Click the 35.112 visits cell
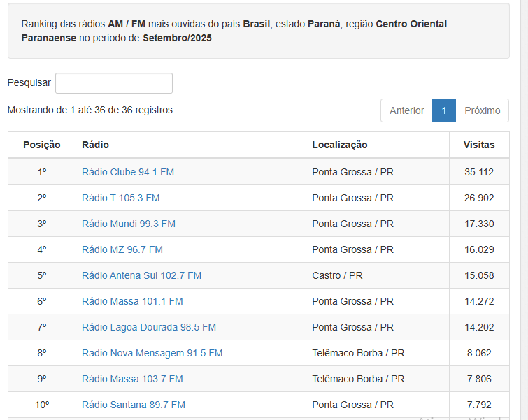This screenshot has width=528, height=420. pos(479,172)
